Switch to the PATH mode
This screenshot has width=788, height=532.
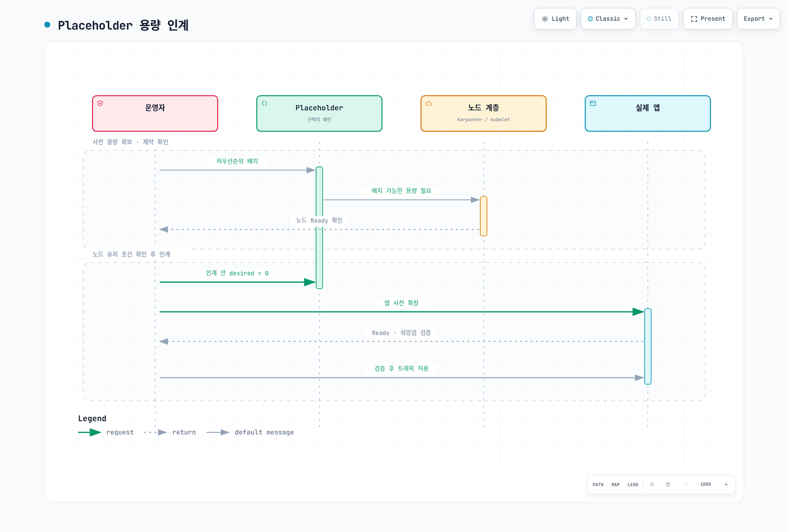point(598,485)
